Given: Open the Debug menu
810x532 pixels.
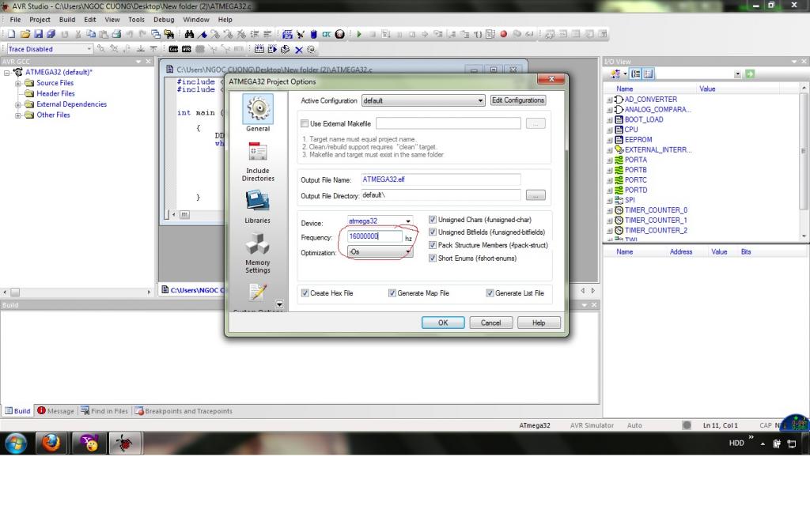Looking at the screenshot, I should pos(164,20).
